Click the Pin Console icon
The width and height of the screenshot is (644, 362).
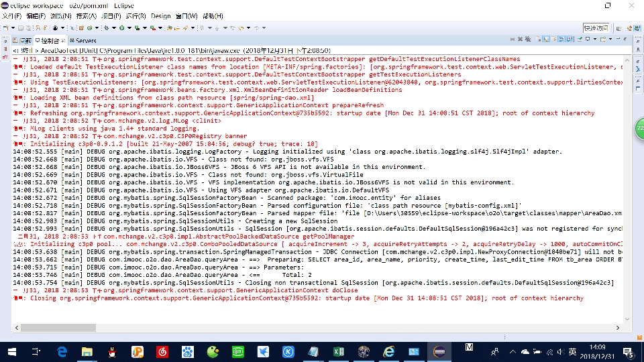pos(580,39)
